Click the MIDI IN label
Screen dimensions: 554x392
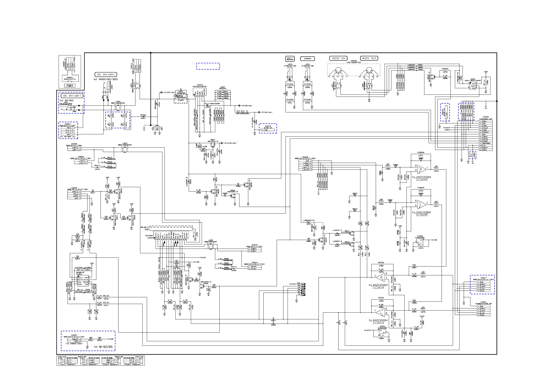pos(338,58)
